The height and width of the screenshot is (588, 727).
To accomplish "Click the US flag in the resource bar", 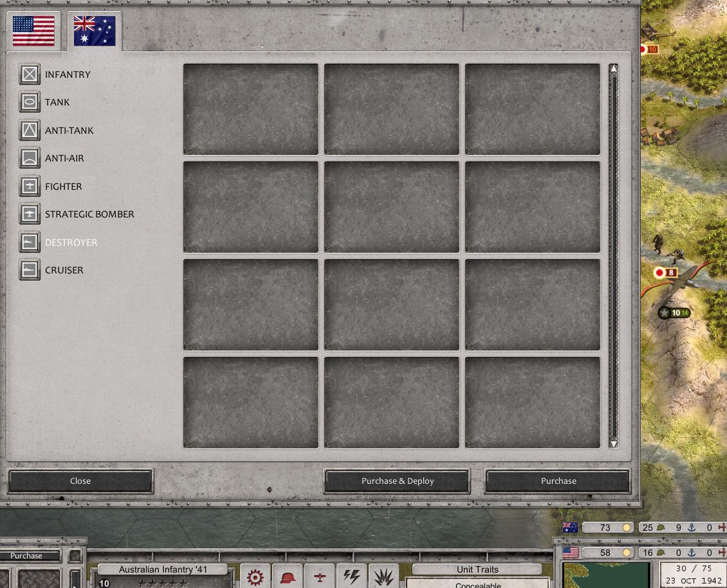I will pyautogui.click(x=570, y=552).
